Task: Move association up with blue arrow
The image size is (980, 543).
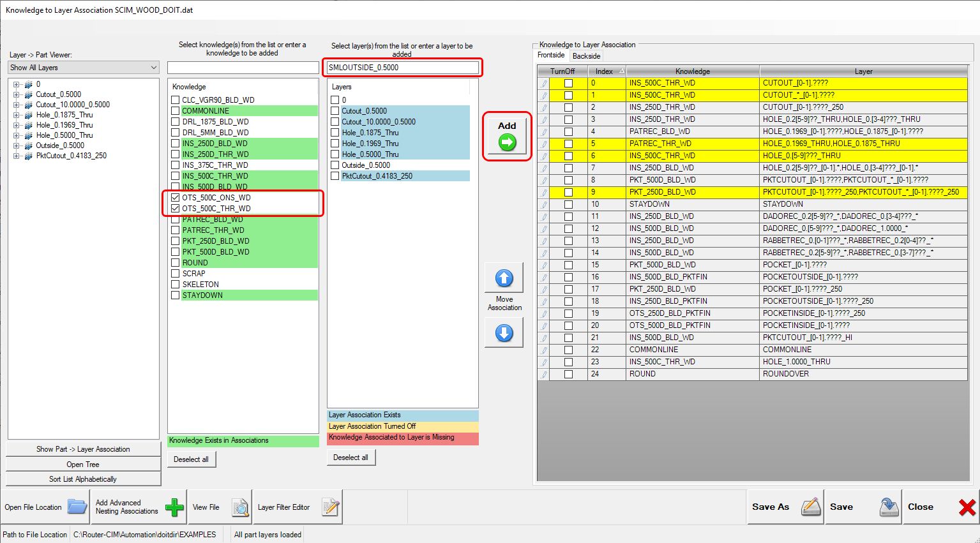Action: click(504, 278)
